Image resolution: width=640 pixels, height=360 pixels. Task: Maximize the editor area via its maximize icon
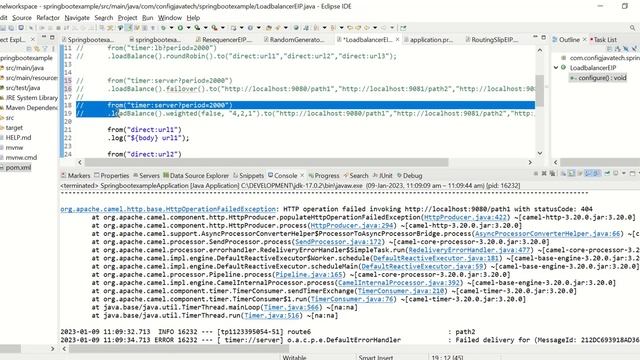tap(543, 37)
